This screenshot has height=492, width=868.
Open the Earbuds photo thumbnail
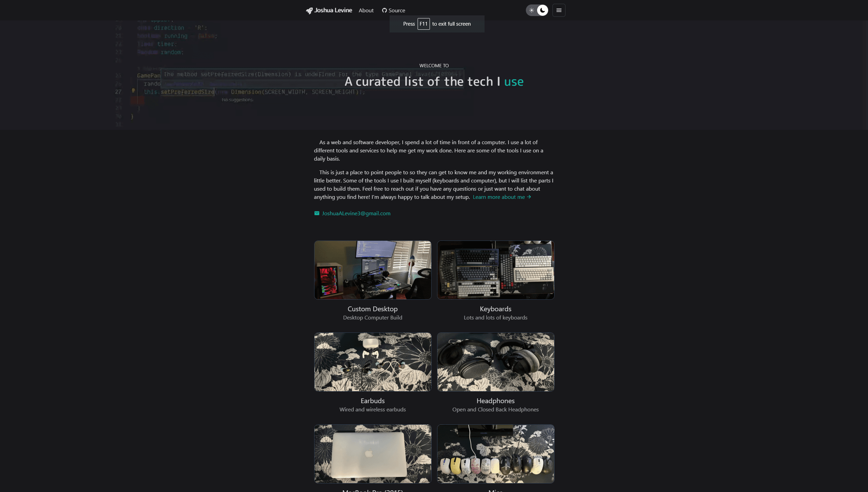pyautogui.click(x=373, y=362)
